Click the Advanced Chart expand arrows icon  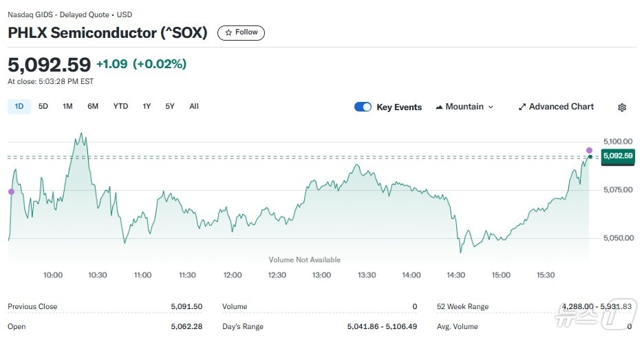pyautogui.click(x=522, y=107)
